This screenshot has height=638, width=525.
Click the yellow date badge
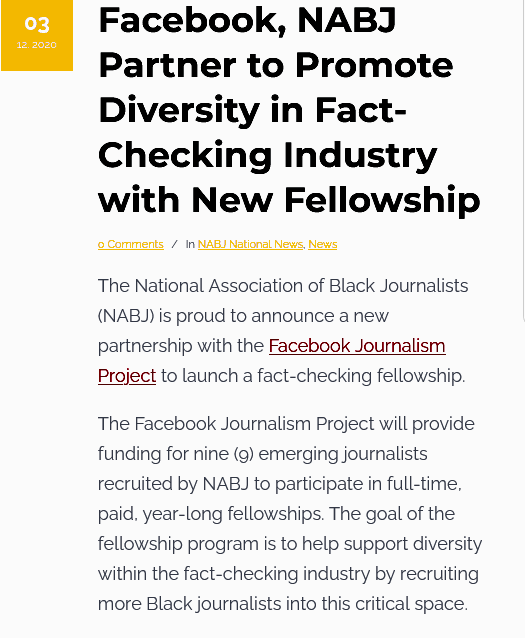[x=37, y=35]
